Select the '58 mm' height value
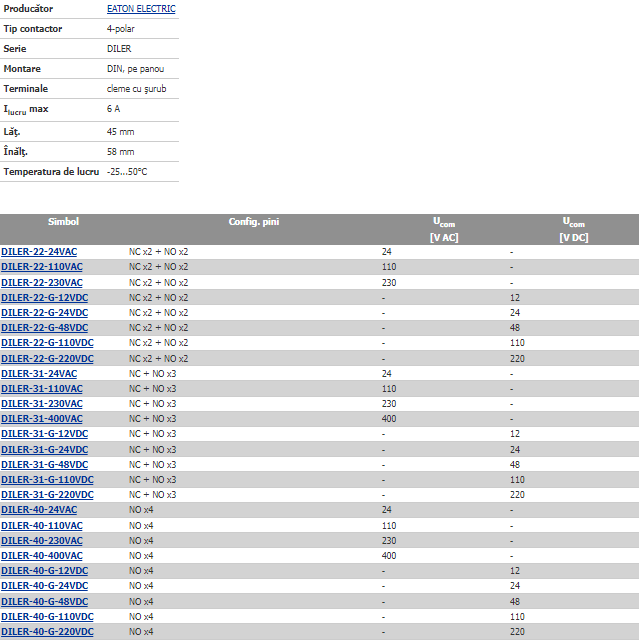 tap(121, 152)
